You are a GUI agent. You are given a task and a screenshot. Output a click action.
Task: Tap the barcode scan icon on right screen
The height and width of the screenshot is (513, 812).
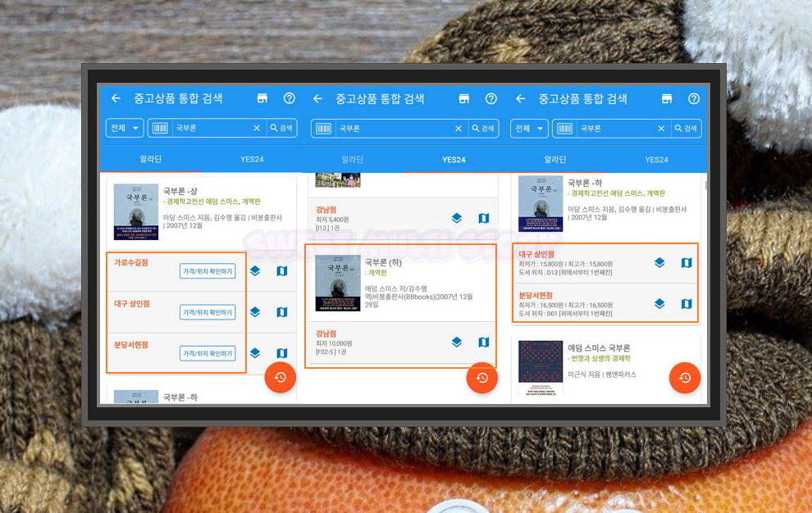click(x=564, y=129)
